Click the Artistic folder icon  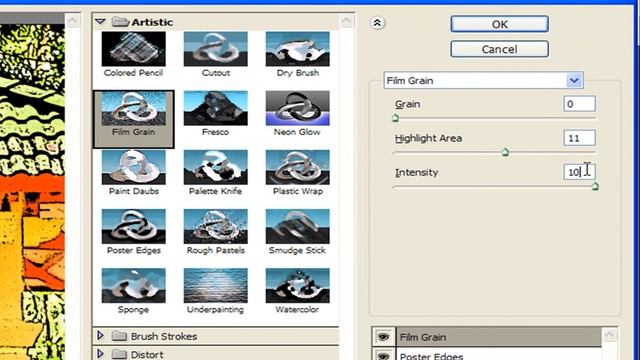(x=120, y=21)
